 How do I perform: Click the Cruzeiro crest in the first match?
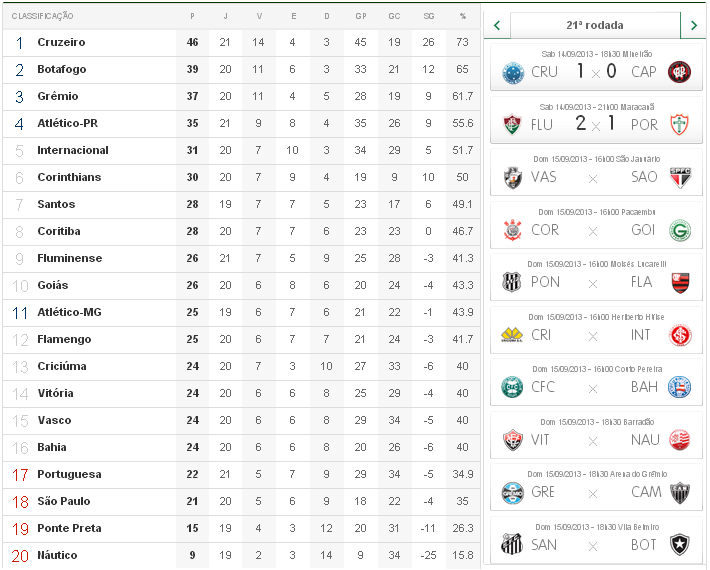[x=512, y=72]
